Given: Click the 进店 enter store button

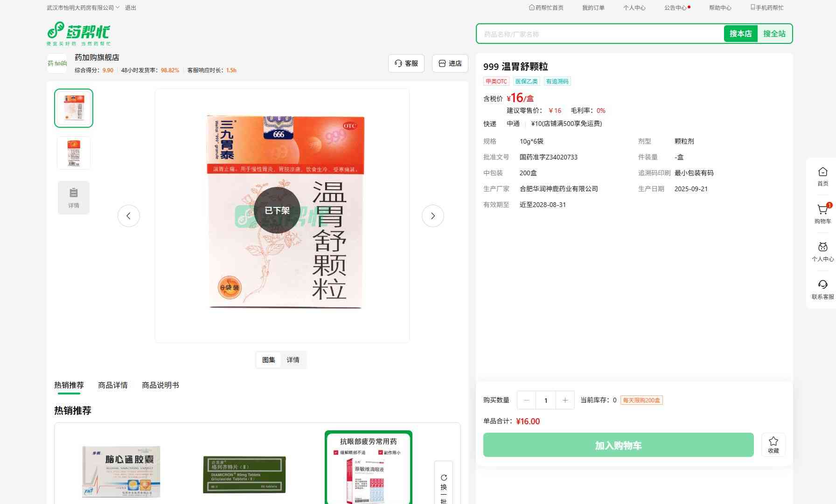Looking at the screenshot, I should pyautogui.click(x=450, y=63).
